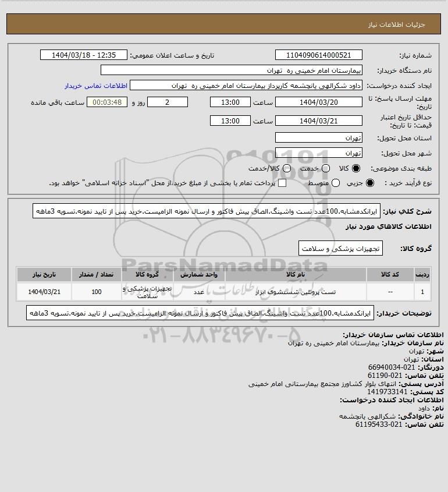
Task: Click the organization phone number 61190-021
Action: pos(385,376)
